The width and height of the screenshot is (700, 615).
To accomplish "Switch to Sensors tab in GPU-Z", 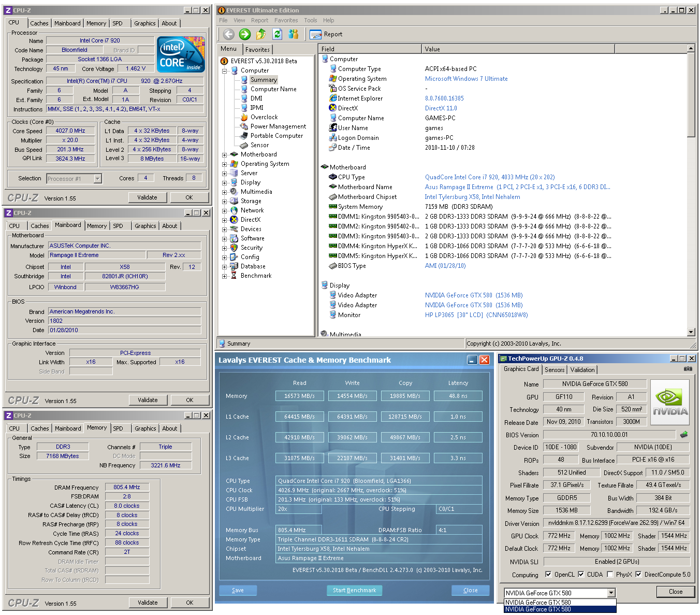I will pos(555,369).
